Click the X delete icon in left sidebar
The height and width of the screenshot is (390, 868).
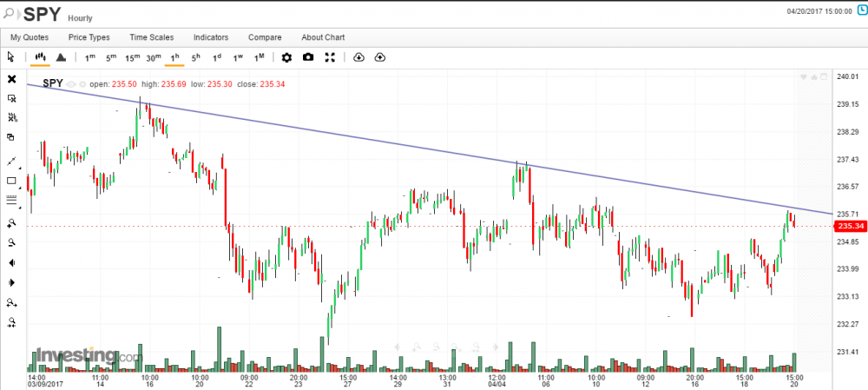point(11,79)
